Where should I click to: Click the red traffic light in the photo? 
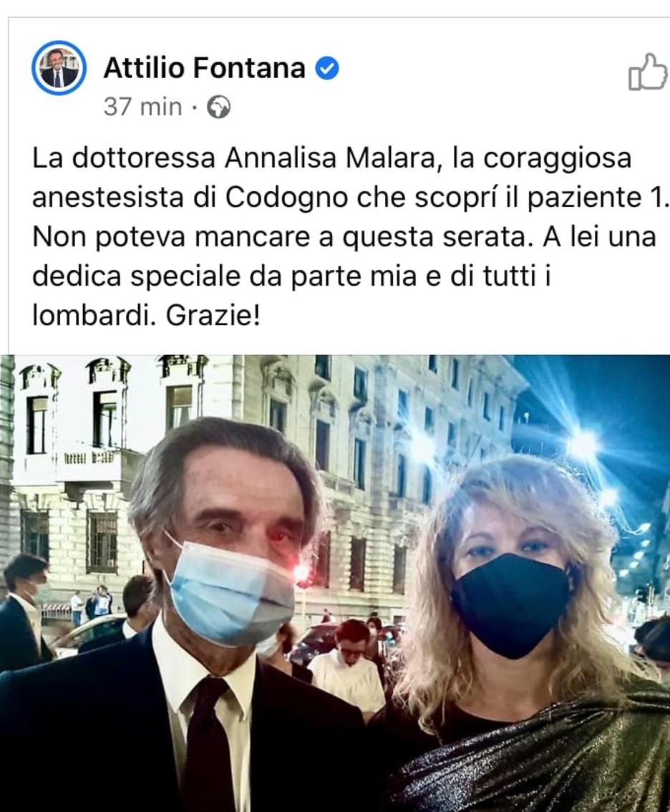[x=301, y=573]
